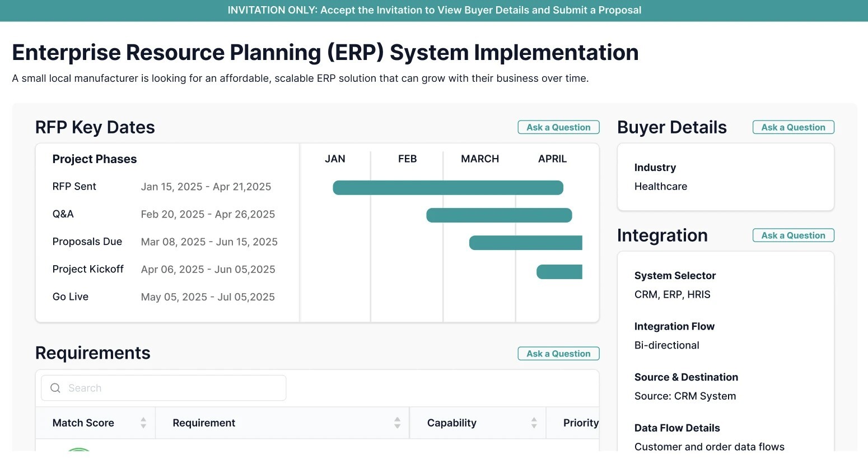Click date range Jan 15, 2025 - Apr 21,2025
868x463 pixels.
tap(206, 187)
